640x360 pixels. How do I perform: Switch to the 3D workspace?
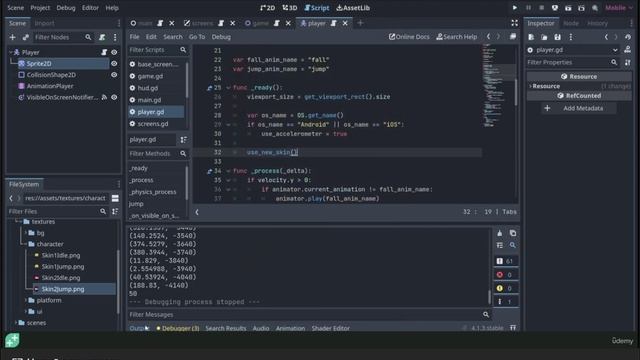289,8
